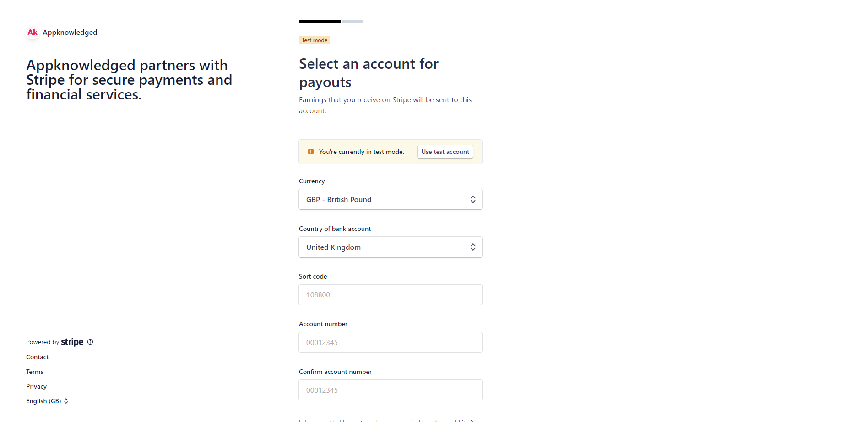Click the orange info icon in test banner
The width and height of the screenshot is (868, 422).
coord(311,152)
